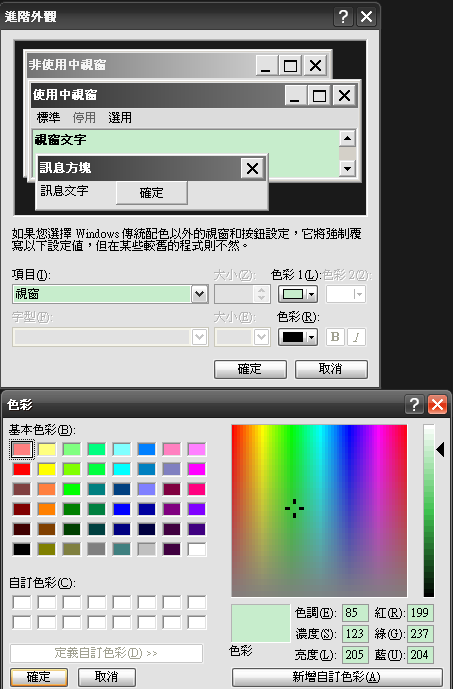Click 新增自訂色彩 button
The image size is (453, 689).
[337, 677]
